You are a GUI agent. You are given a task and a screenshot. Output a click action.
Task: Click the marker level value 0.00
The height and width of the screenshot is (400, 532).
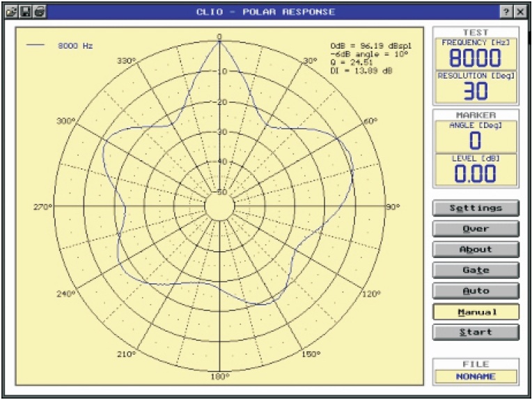pyautogui.click(x=476, y=173)
